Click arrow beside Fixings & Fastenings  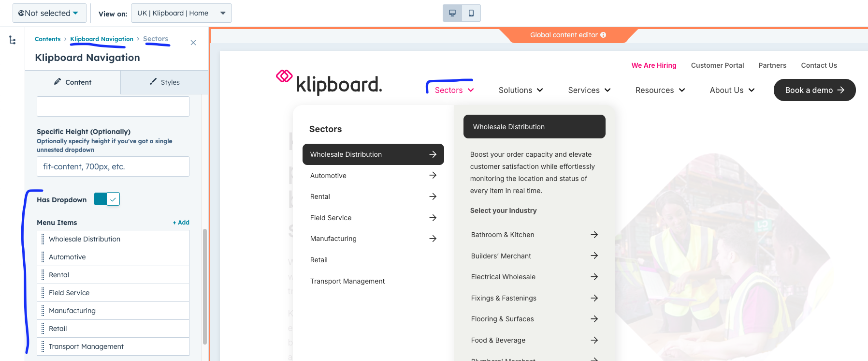click(x=594, y=298)
